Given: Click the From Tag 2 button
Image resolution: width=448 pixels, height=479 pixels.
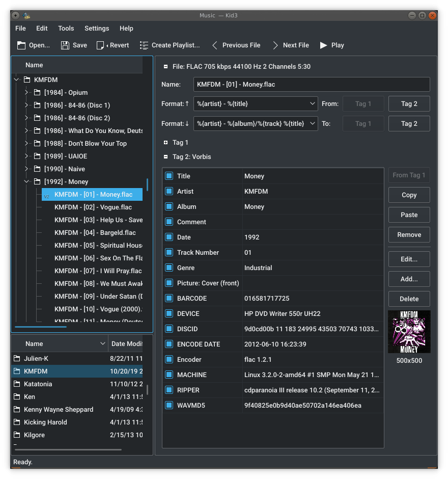Looking at the screenshot, I should [x=409, y=104].
